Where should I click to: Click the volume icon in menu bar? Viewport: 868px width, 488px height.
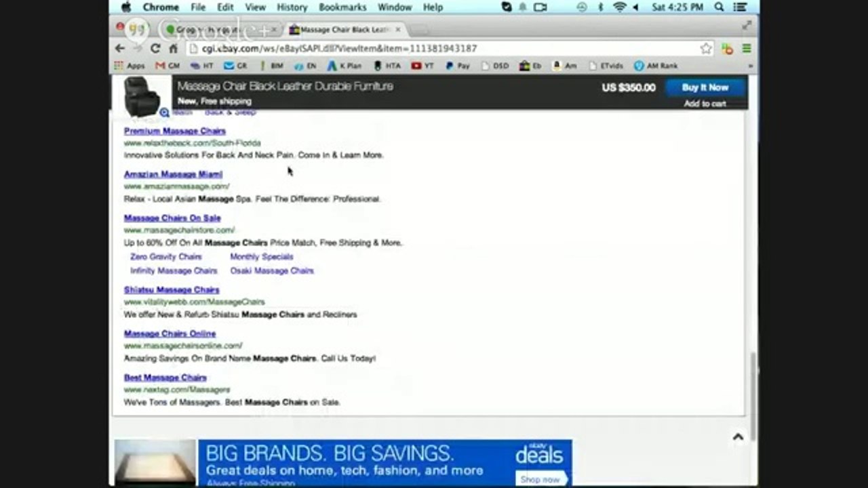click(635, 7)
